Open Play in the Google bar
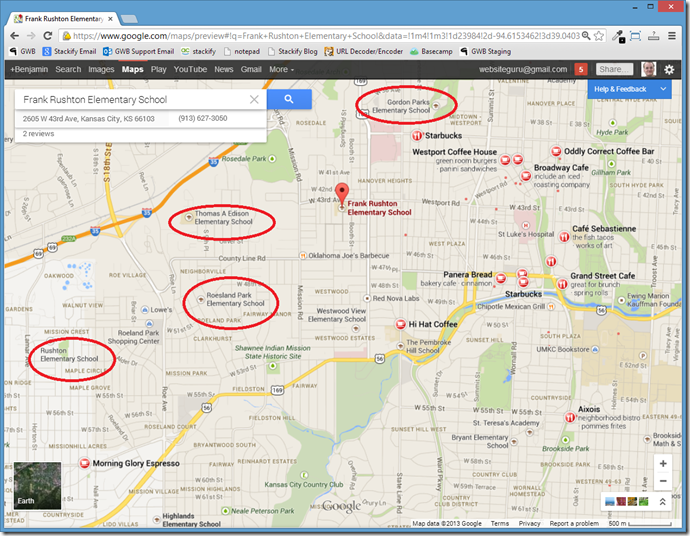The image size is (690, 536). click(158, 70)
